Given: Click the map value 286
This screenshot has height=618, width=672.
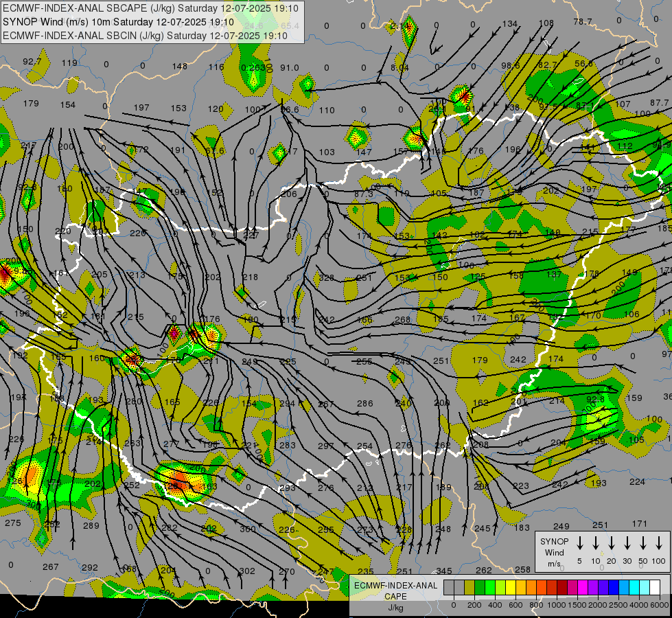Looking at the screenshot, I should pos(364,403).
